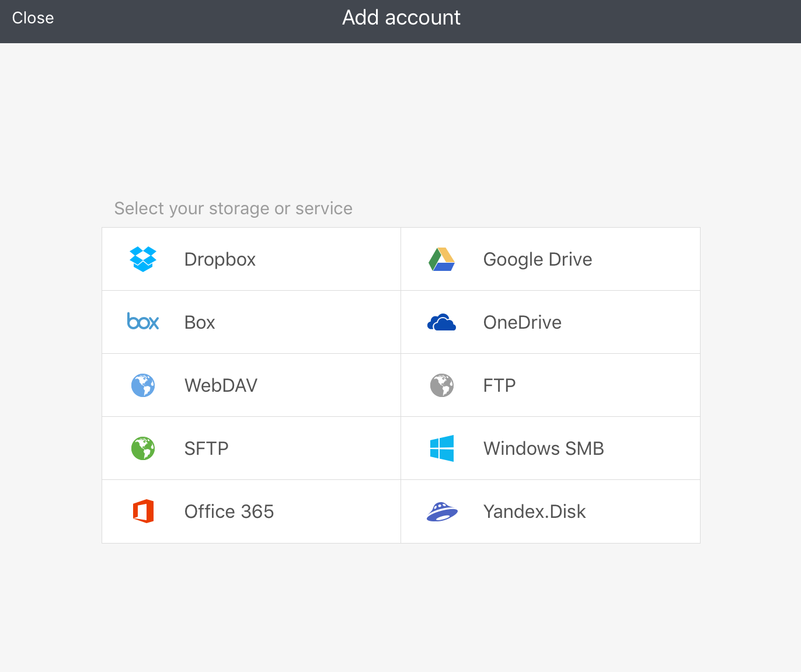Click the Dropbox logo icon
This screenshot has height=672, width=801.
(x=143, y=259)
